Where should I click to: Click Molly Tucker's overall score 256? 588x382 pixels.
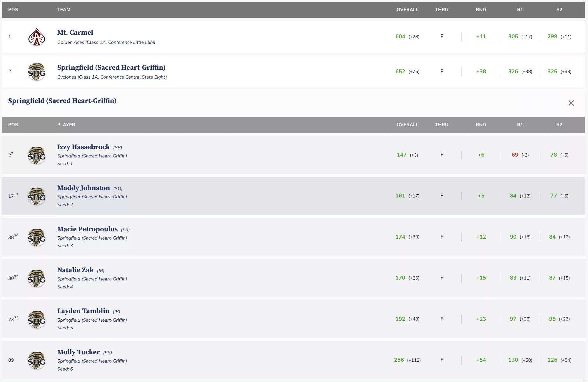(x=399, y=360)
